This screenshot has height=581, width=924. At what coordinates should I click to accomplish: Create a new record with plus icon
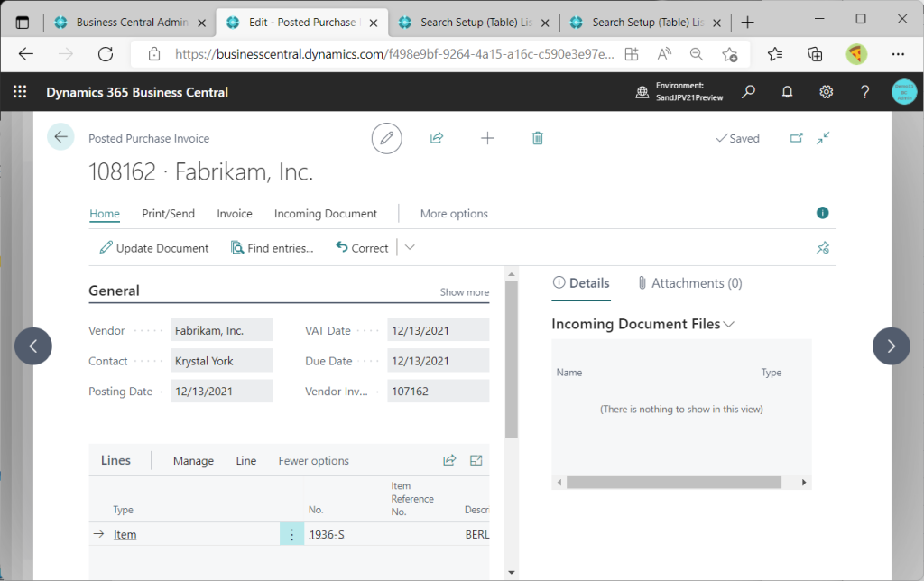point(487,138)
